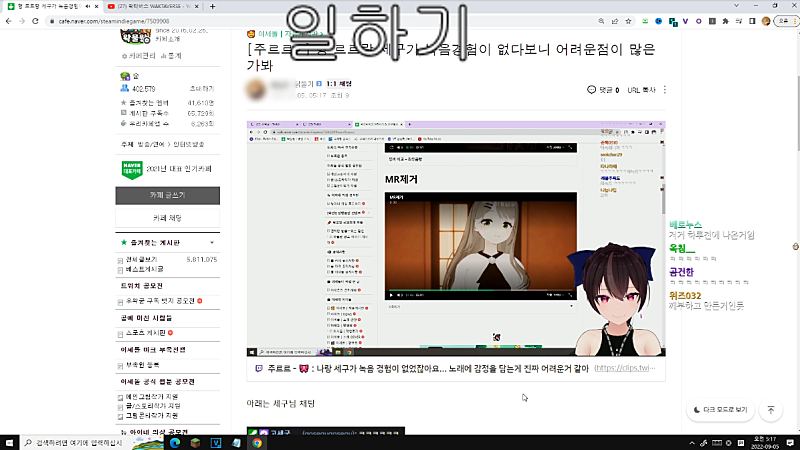Click the Twitch clip icon in caption
This screenshot has height=450, width=800.
pos(259,368)
